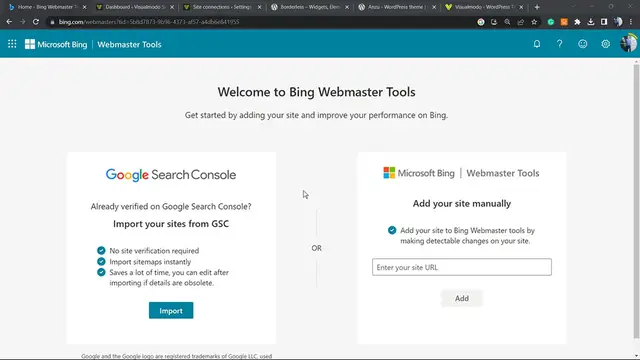Viewport: 640px width, 360px height.
Task: Go forward with the browser forward arrow
Action: [x=22, y=22]
